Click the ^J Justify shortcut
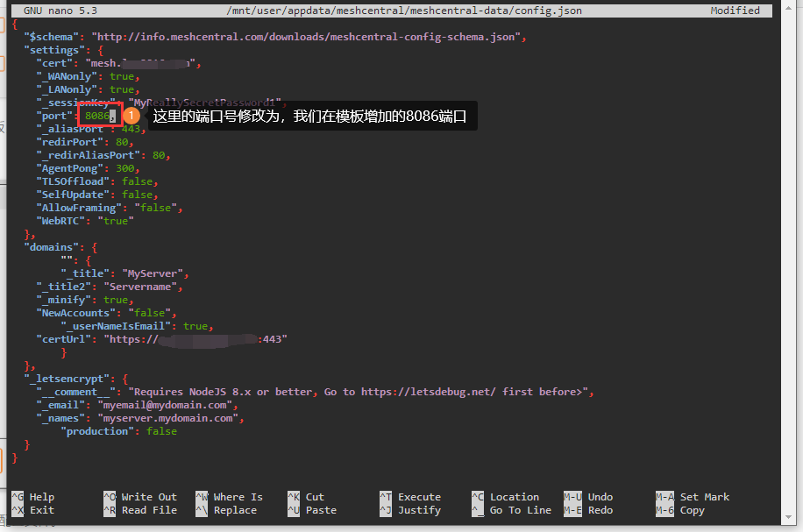This screenshot has height=532, width=803. pos(410,510)
